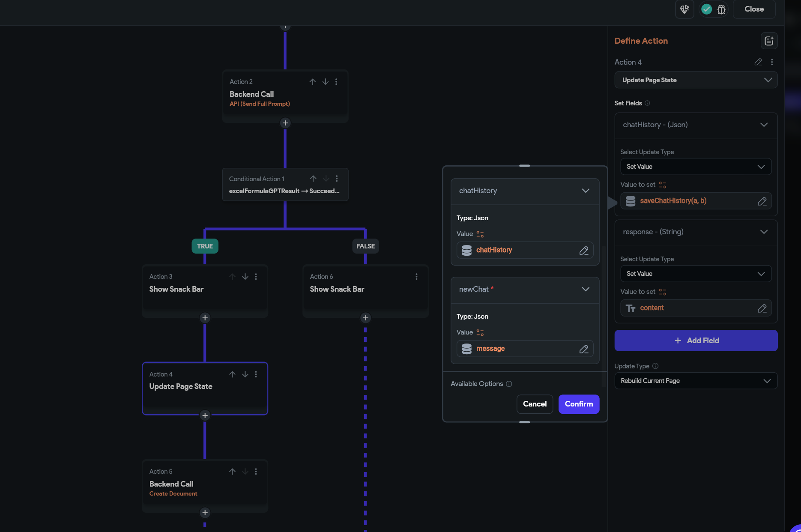The image size is (801, 532).
Task: Add action below Action 6 plus button
Action: coord(365,318)
